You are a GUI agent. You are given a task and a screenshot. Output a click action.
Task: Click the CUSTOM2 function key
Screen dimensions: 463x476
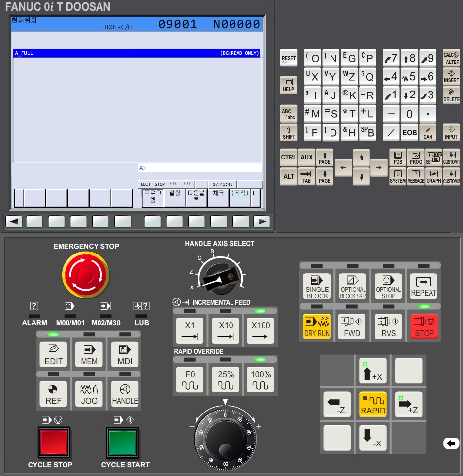pos(452,176)
